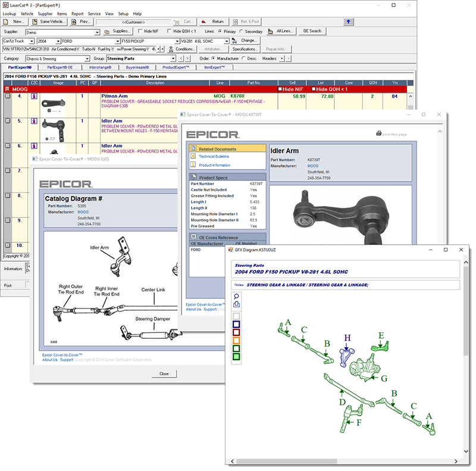Click the Return toolbar button
476x471 pixels.
tap(214, 22)
